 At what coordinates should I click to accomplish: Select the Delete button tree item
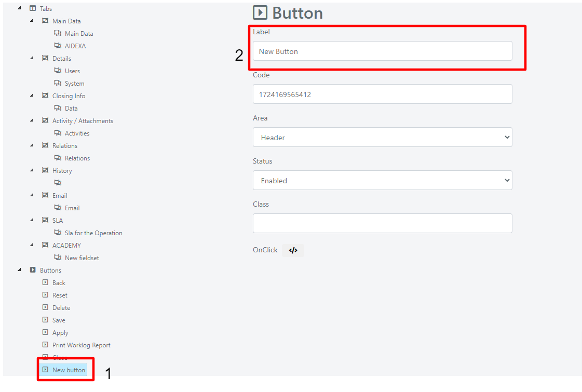pyautogui.click(x=61, y=308)
